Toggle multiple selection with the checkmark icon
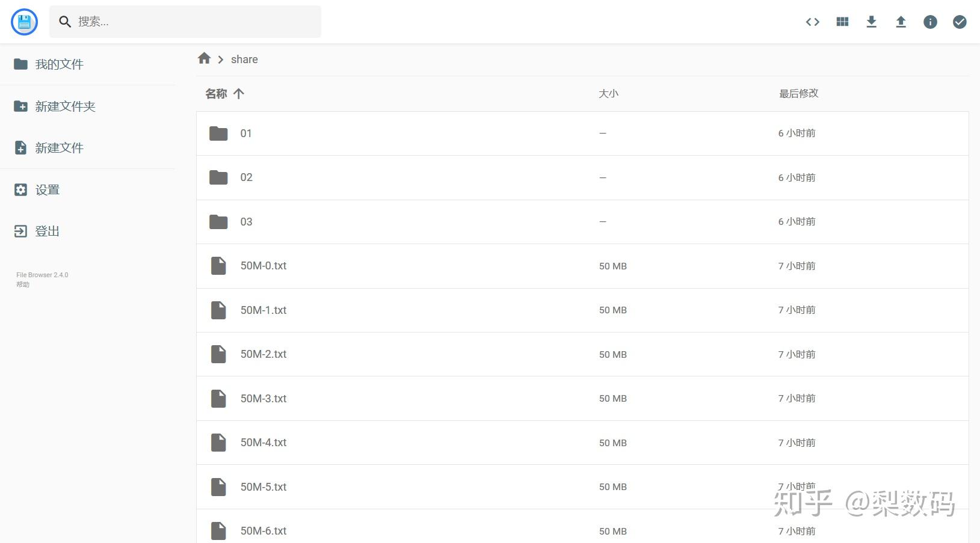The height and width of the screenshot is (543, 980). coord(960,22)
